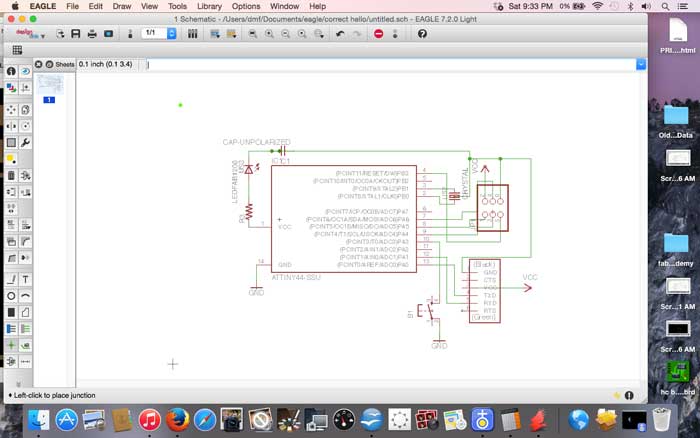Open the sheet 1/1 selector

click(x=159, y=33)
